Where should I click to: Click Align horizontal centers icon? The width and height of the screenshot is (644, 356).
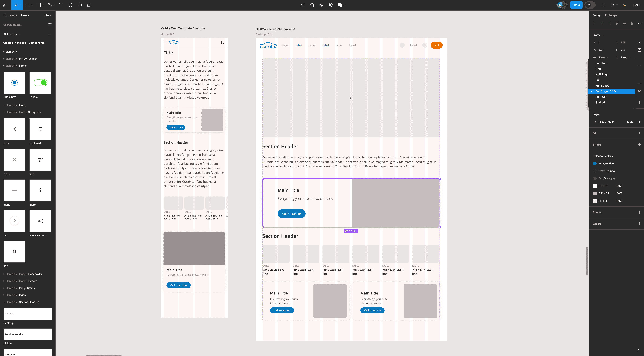coord(602,24)
